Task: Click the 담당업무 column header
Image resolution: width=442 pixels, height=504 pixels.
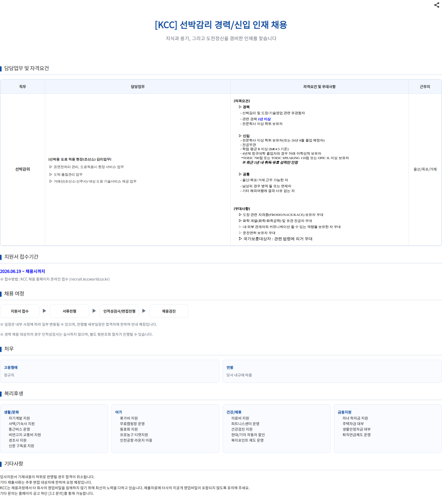Action: point(138,87)
